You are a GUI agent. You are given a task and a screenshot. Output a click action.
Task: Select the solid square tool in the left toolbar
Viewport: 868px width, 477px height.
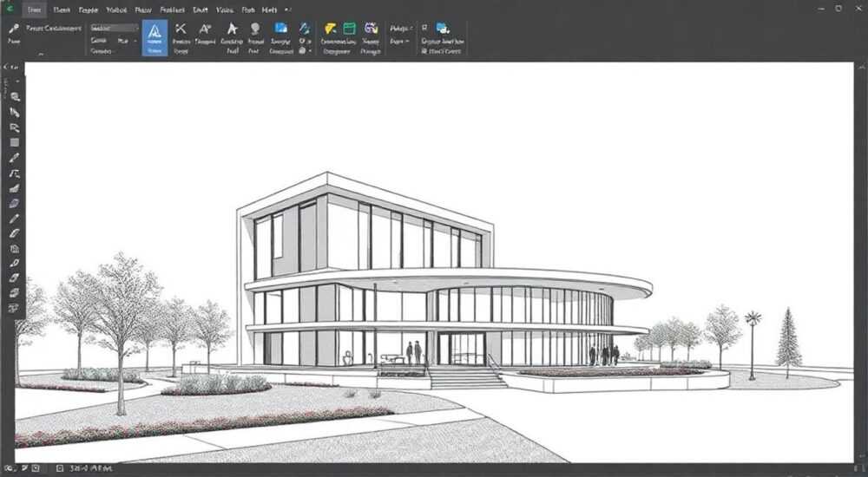pos(15,143)
